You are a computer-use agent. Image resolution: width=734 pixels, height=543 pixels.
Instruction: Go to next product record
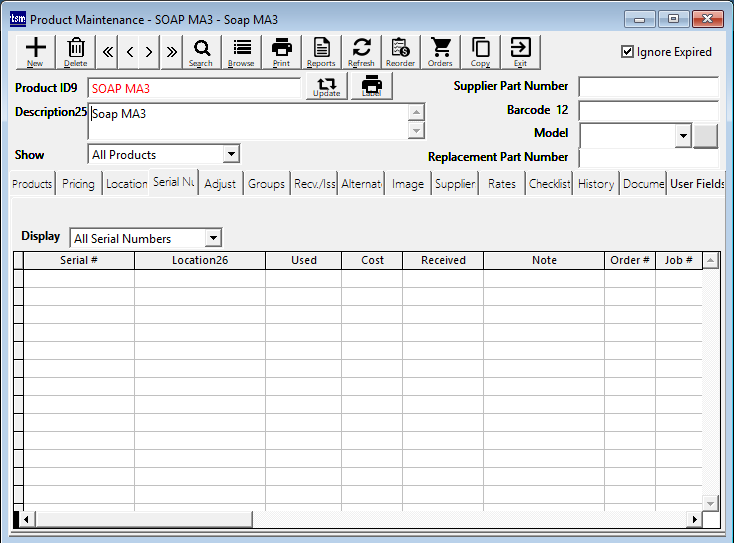(149, 52)
